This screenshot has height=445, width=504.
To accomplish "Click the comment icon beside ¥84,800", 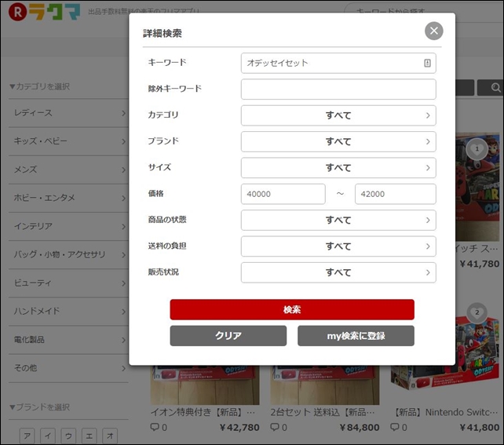I will (x=275, y=427).
